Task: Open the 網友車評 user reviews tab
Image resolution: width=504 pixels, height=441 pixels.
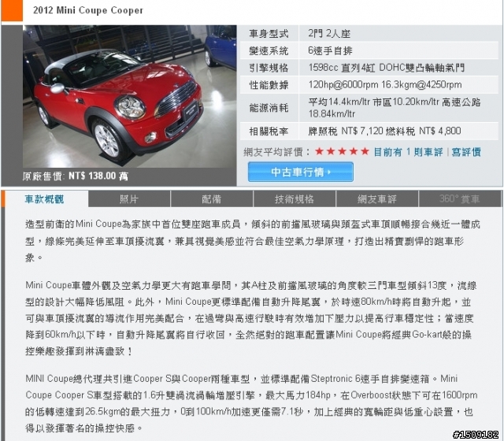Action: pyautogui.click(x=377, y=199)
